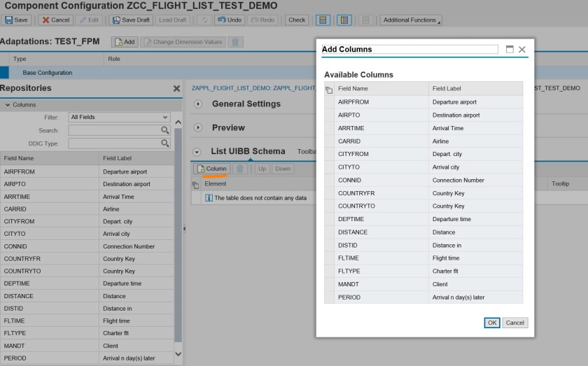Click the select-all icon in Available Columns header
Viewport: 588px width, 366px height.
click(x=329, y=90)
